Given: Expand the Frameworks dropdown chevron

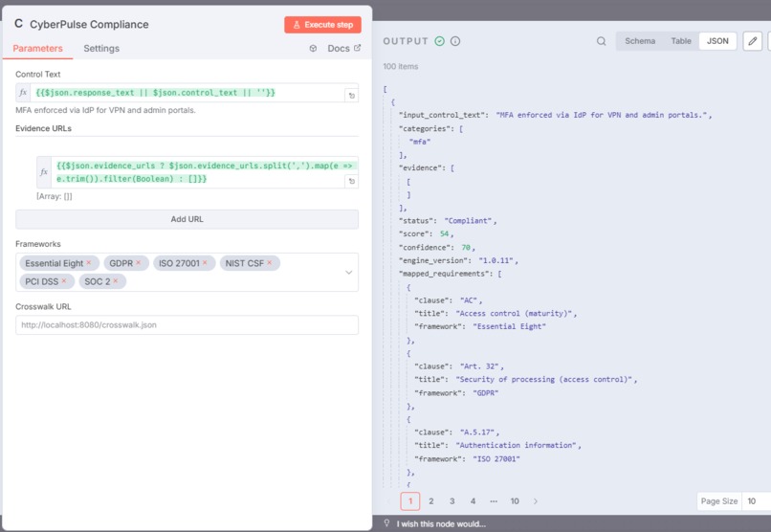Looking at the screenshot, I should coord(348,273).
